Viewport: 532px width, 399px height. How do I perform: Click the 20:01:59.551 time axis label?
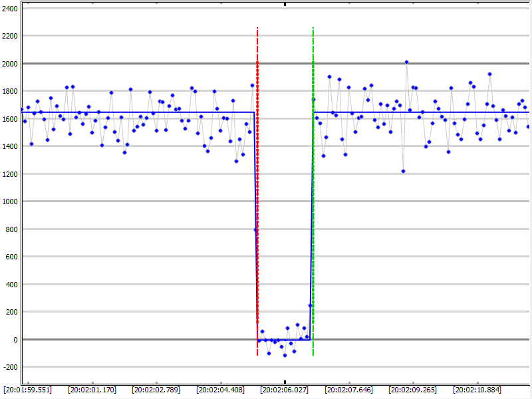[x=27, y=389]
